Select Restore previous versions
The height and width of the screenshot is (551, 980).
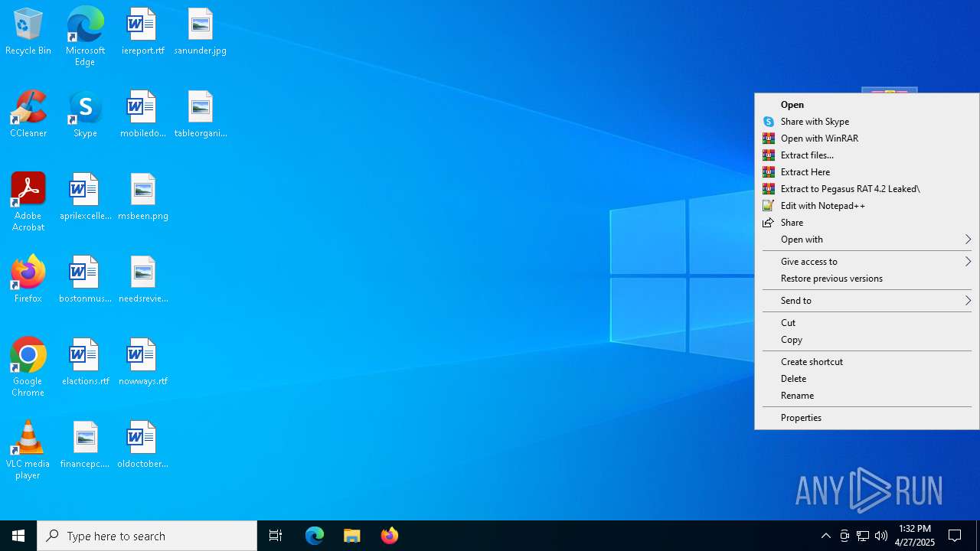(x=867, y=279)
